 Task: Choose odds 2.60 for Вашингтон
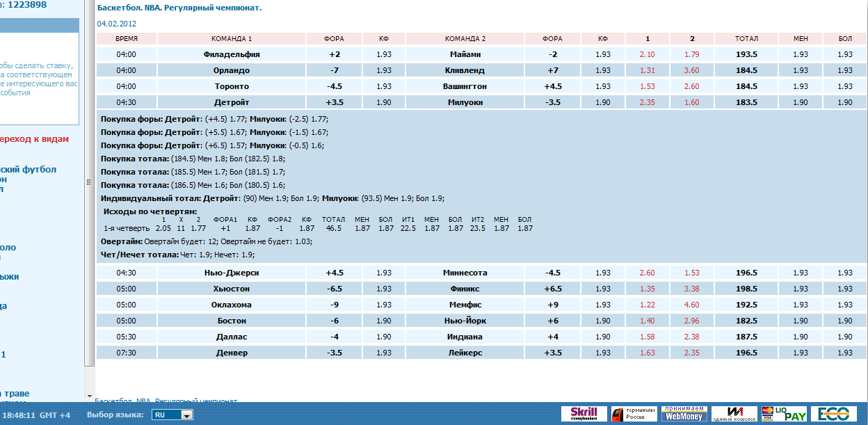pos(692,86)
